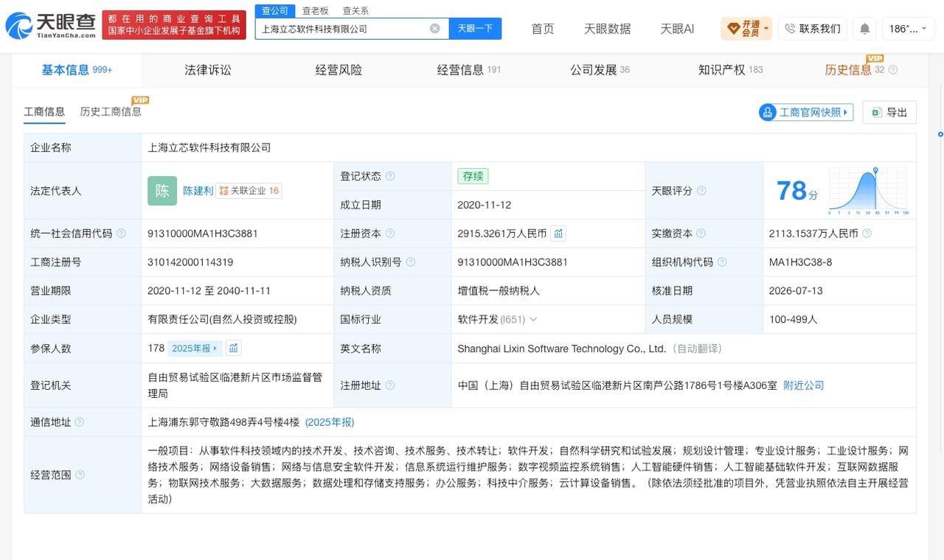Export data with 导出 button

889,112
